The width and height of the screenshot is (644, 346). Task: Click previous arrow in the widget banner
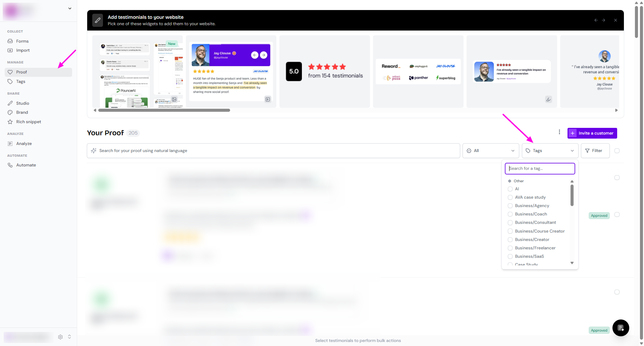[596, 20]
